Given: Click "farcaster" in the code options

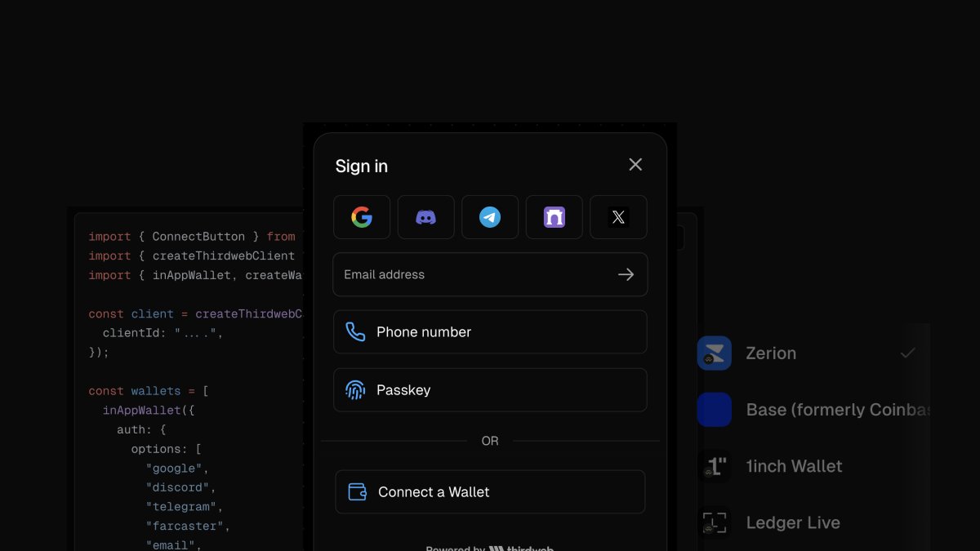Looking at the screenshot, I should pos(188,527).
